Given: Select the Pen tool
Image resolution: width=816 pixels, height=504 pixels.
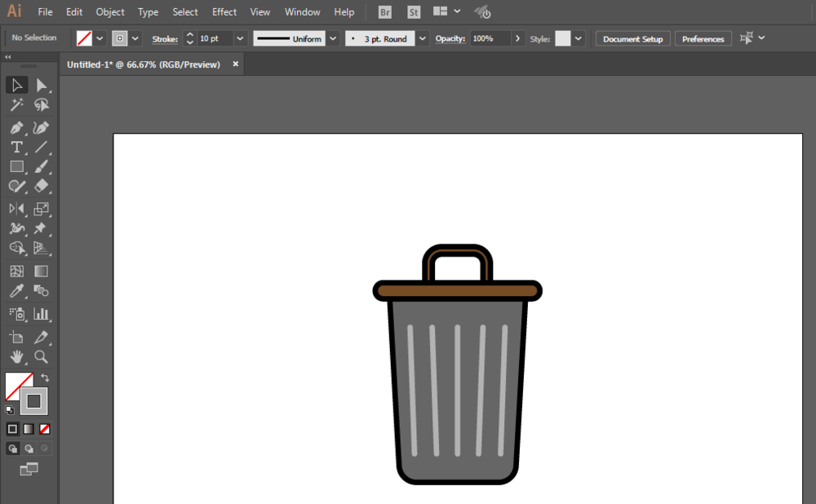Looking at the screenshot, I should 16,128.
